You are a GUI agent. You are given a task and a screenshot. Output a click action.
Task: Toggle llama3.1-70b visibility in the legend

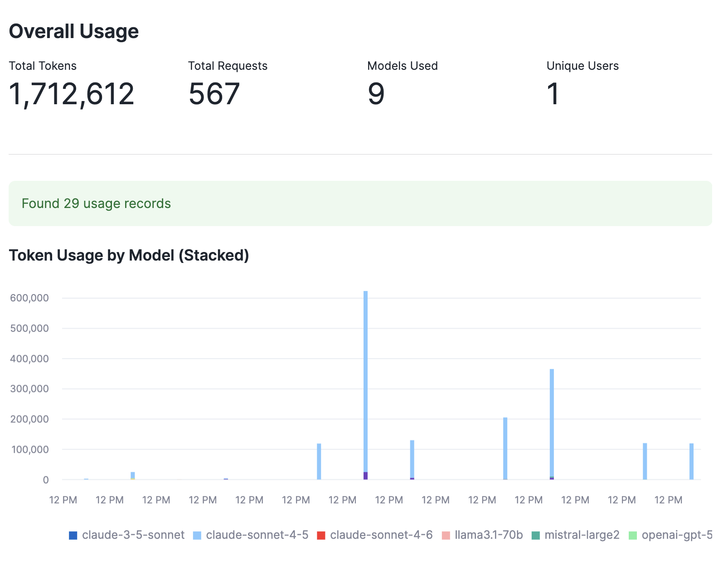click(447, 535)
